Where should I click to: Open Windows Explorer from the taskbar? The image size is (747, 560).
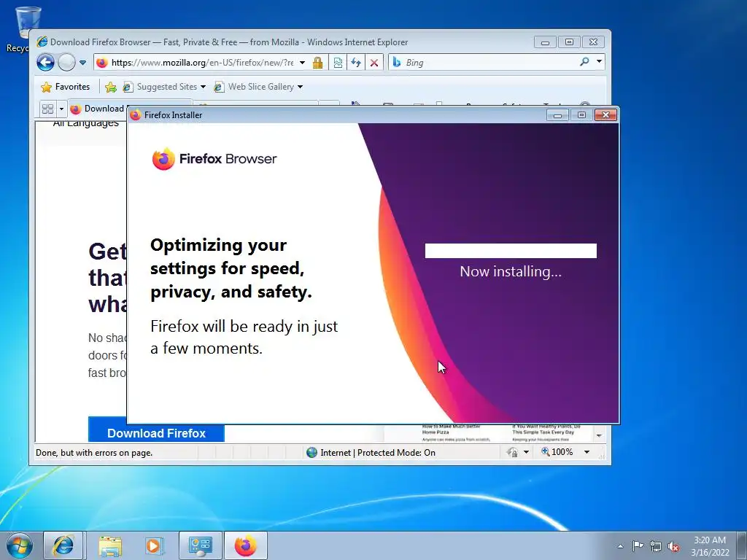tap(110, 545)
